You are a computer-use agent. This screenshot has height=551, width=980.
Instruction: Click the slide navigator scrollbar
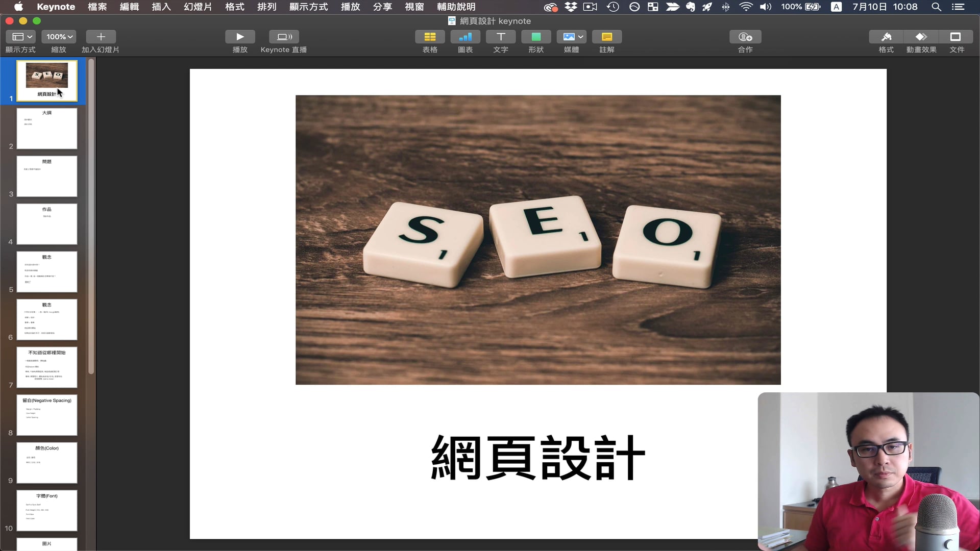[91, 217]
